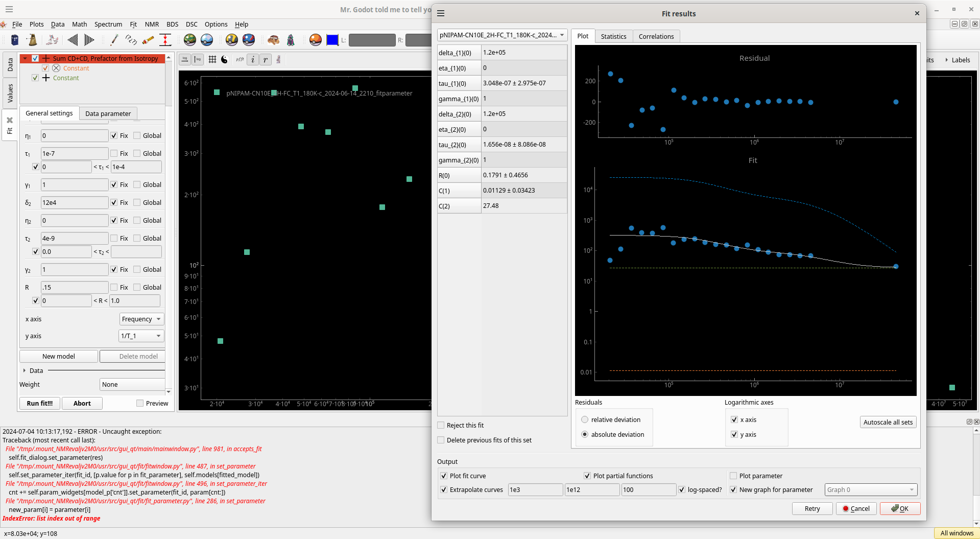This screenshot has height=539, width=980.
Task: Click the blue TARDIS police box icon
Action: (15, 40)
